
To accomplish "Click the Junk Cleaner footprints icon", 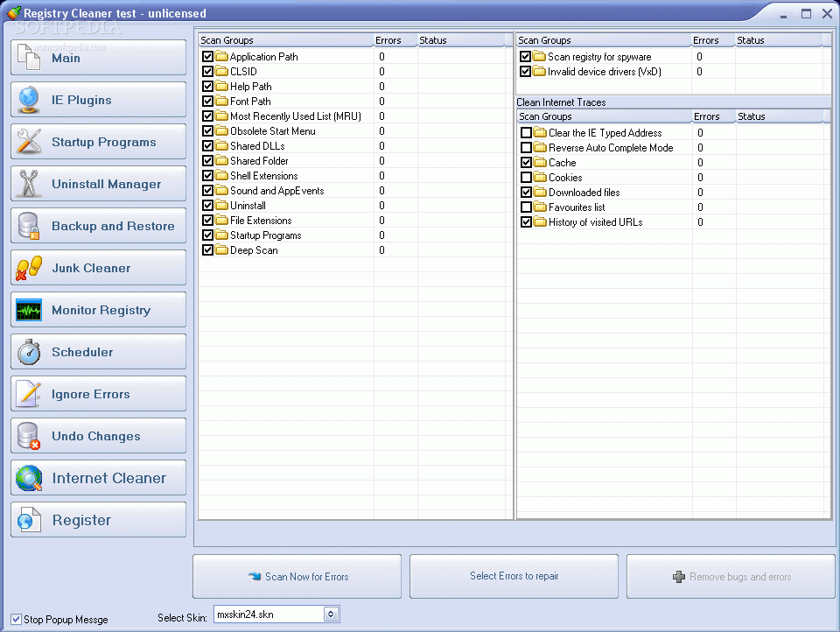I will [x=29, y=268].
